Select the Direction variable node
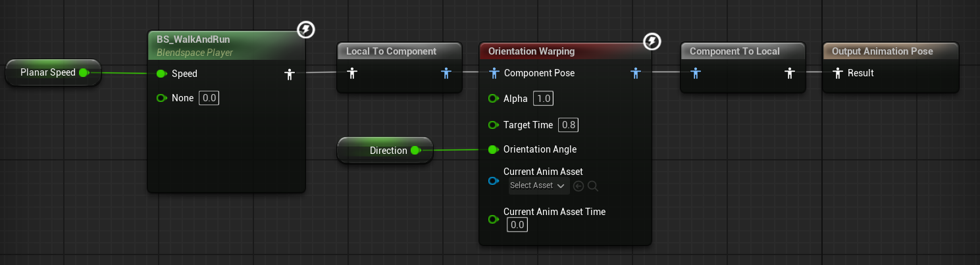 pyautogui.click(x=385, y=151)
